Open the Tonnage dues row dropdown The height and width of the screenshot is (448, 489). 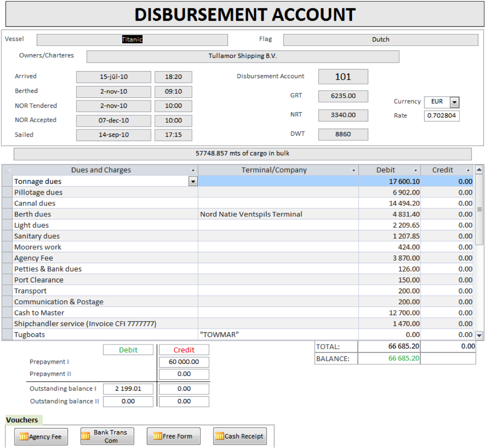click(193, 182)
